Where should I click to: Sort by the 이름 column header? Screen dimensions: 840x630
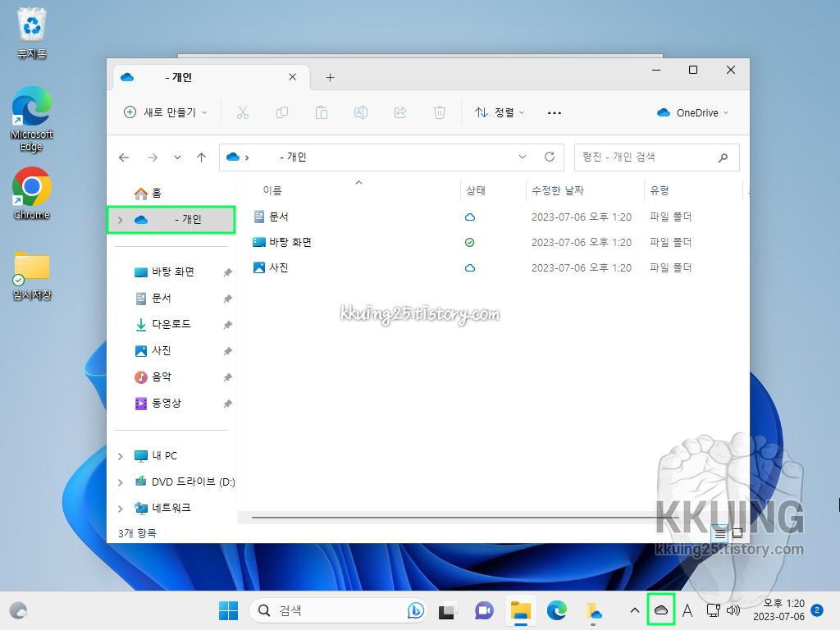[272, 190]
